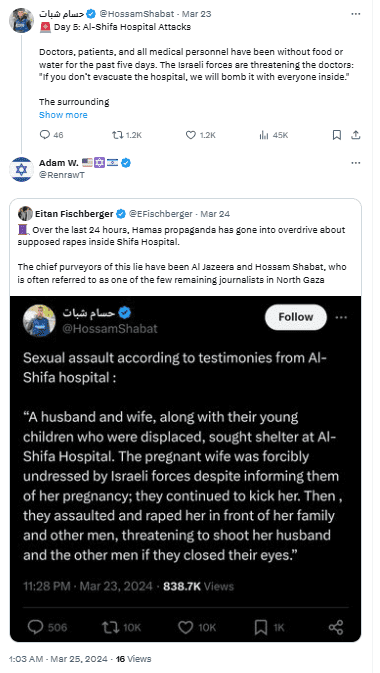
Task: Open the @HossamShabat handle at top
Action: (137, 14)
